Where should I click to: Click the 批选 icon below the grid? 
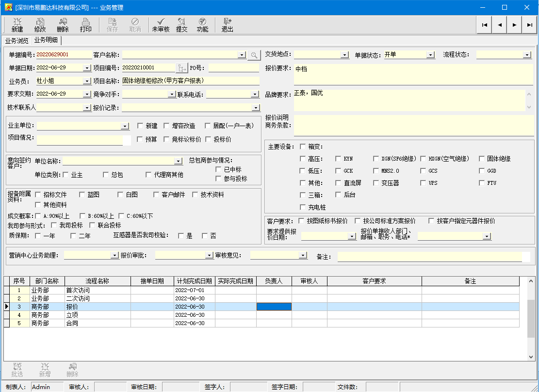pyautogui.click(x=17, y=370)
